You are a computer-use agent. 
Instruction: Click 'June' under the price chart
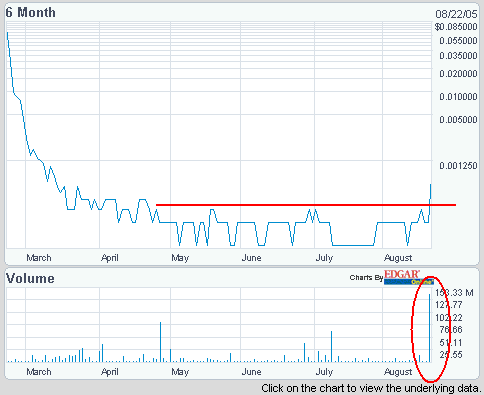click(x=252, y=258)
